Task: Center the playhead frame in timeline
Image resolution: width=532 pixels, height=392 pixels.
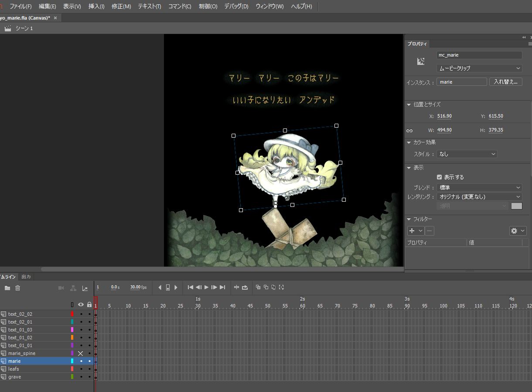Action: click(237, 287)
